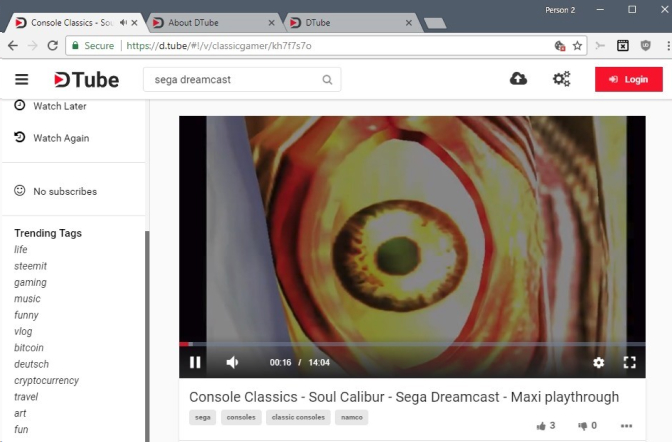Click the sega video tag

(x=203, y=417)
